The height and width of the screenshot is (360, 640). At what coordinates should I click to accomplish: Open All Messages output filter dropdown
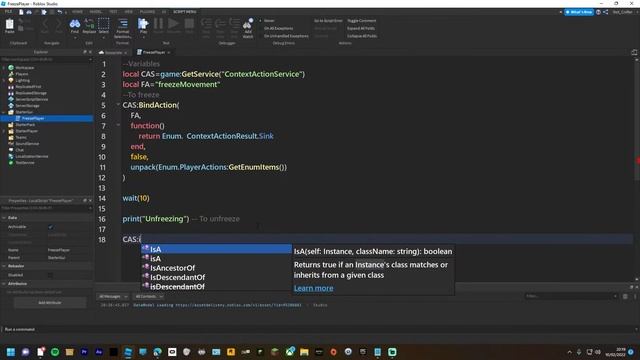pyautogui.click(x=113, y=296)
